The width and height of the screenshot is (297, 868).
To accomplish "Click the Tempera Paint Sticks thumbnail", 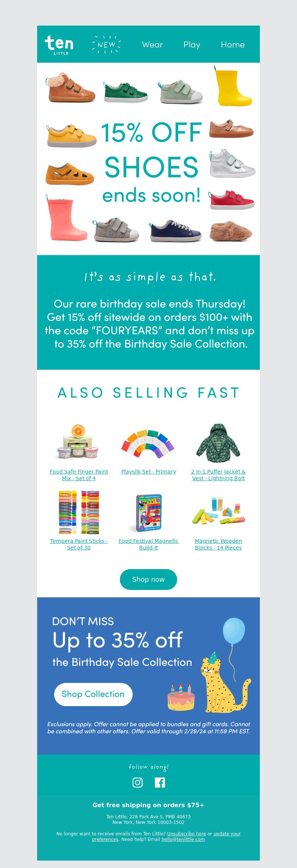I will pos(79,512).
